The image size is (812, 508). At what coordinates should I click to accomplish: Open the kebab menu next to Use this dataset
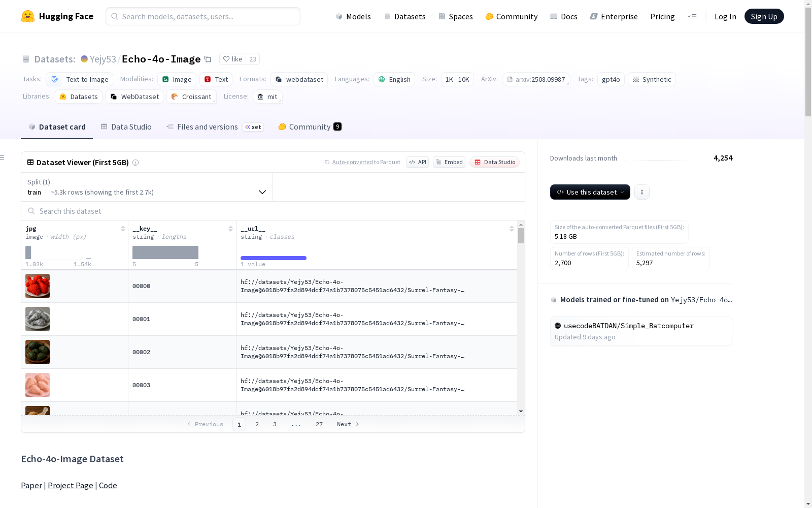coord(642,192)
